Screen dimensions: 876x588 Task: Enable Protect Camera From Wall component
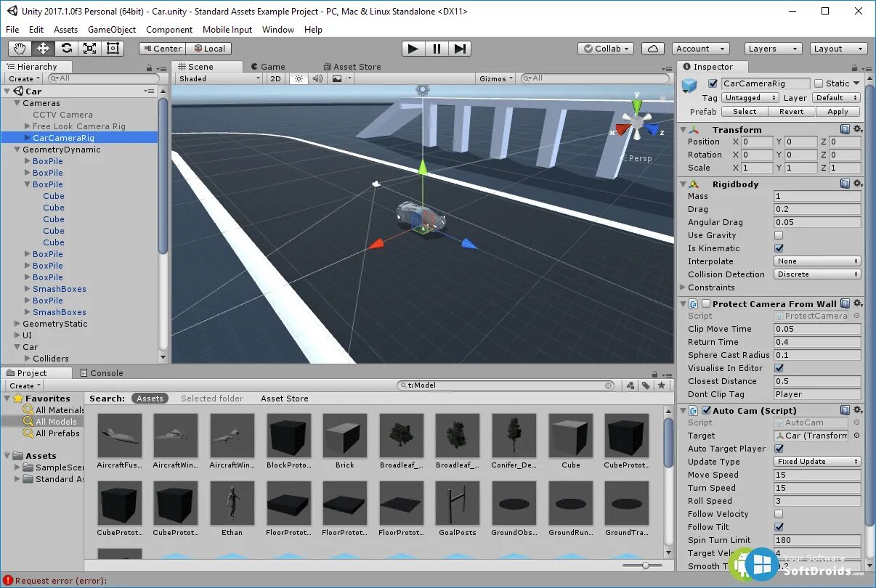pos(706,303)
